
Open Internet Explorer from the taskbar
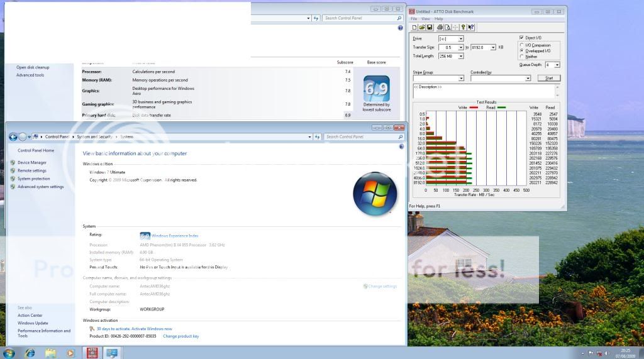[28, 353]
